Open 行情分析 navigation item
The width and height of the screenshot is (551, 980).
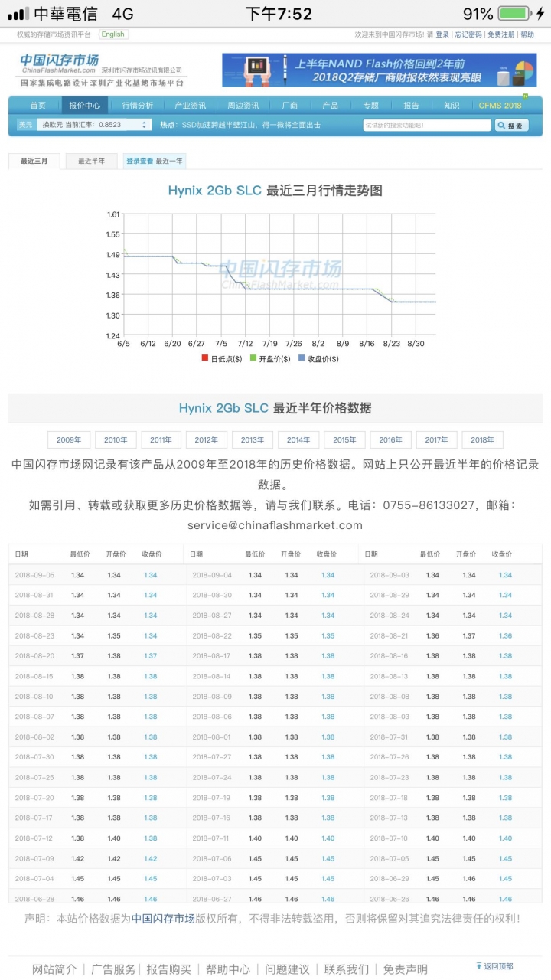(137, 106)
